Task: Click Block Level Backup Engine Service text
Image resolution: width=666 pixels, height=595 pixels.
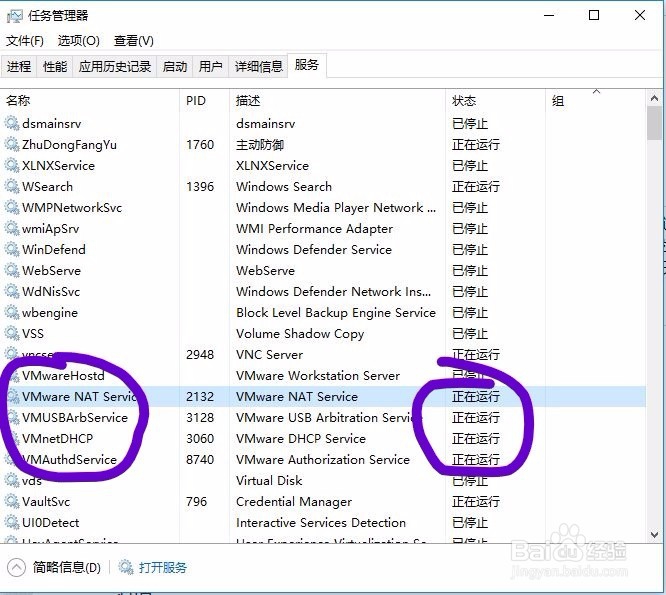Action: (x=336, y=313)
